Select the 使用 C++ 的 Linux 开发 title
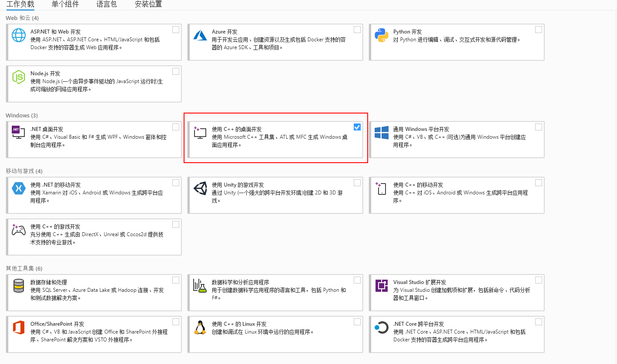The width and height of the screenshot is (617, 364). click(239, 324)
